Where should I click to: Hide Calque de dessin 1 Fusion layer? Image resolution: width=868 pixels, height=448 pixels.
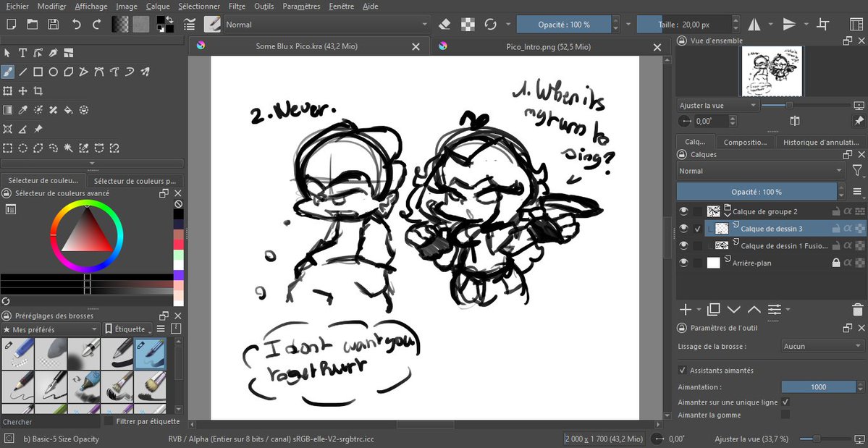[x=683, y=245]
